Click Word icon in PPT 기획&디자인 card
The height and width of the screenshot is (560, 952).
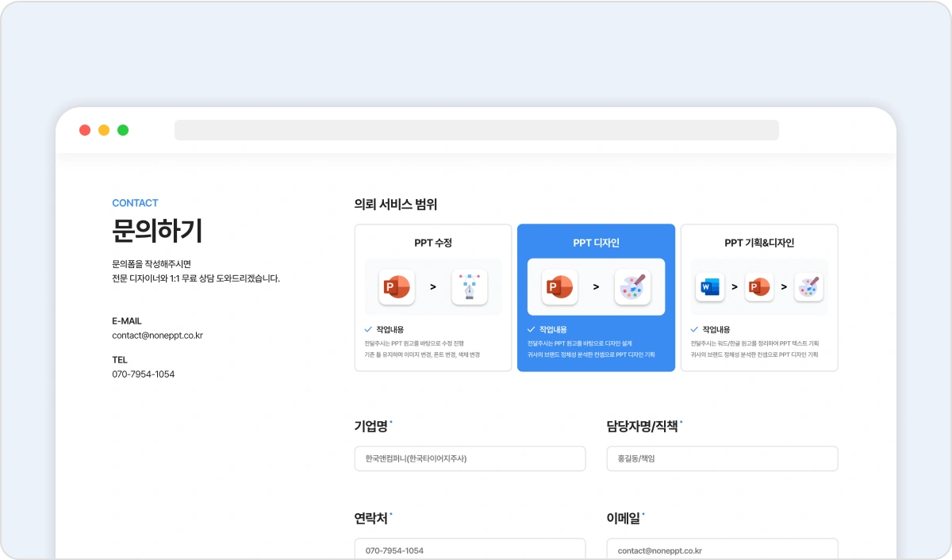[x=710, y=286]
